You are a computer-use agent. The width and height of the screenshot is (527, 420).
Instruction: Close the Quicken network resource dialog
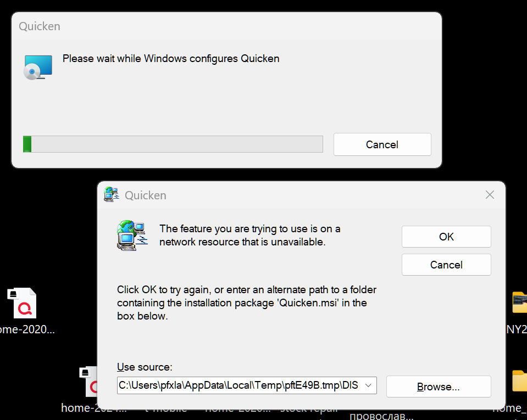point(490,195)
